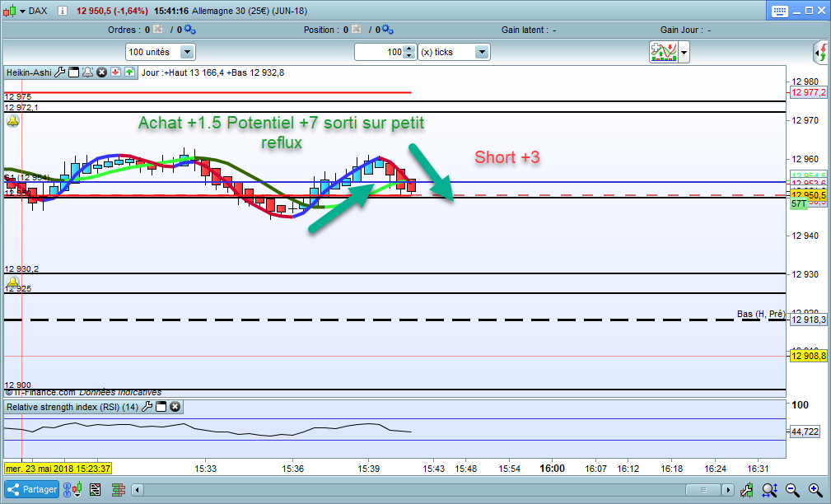Click the Heikin-Ashi panel window icon

point(73,72)
